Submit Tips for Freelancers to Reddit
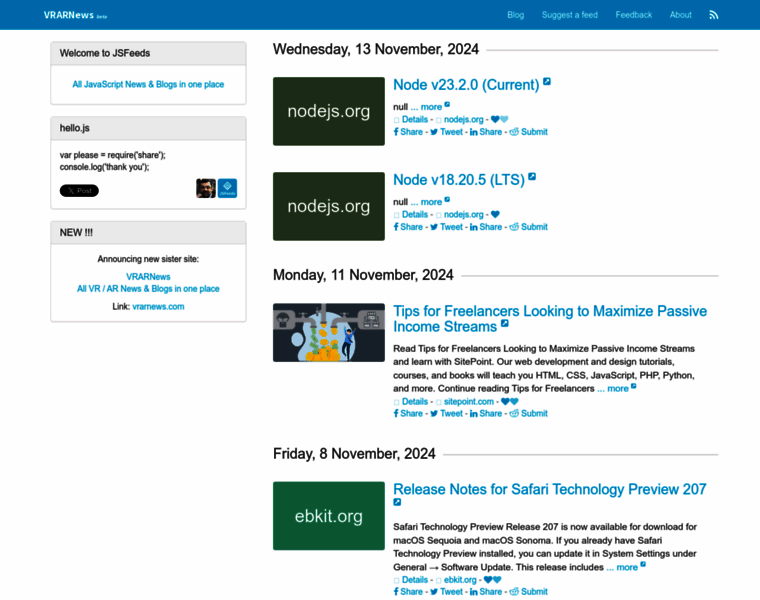The height and width of the screenshot is (600, 760). pyautogui.click(x=528, y=413)
